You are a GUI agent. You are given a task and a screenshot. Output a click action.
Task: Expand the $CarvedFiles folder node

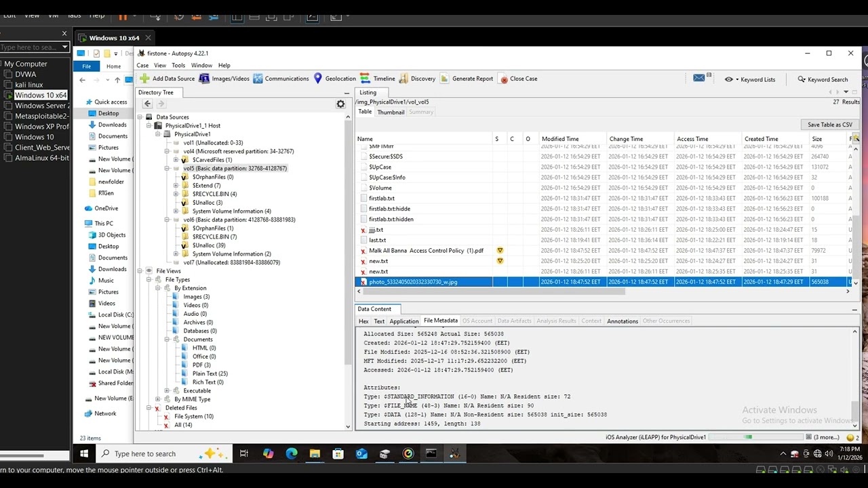click(176, 160)
